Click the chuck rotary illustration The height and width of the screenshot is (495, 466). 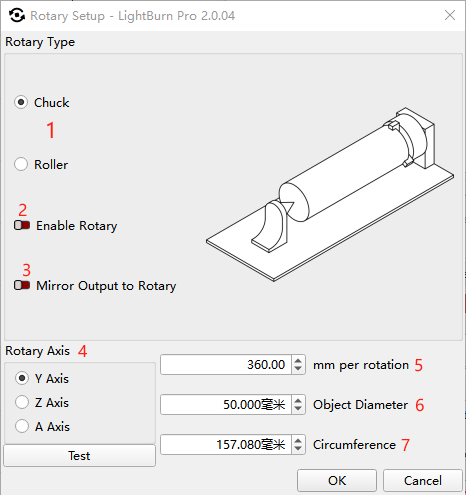(x=330, y=194)
